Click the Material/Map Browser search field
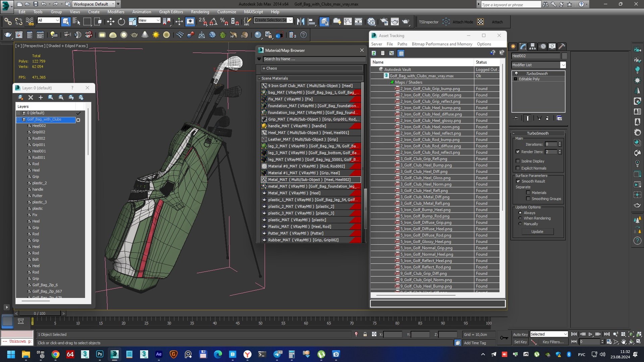644x362 pixels. [x=314, y=59]
